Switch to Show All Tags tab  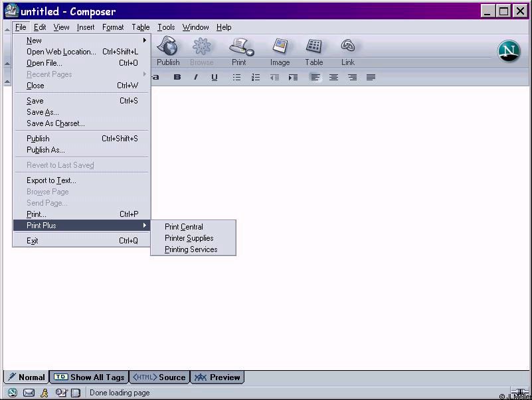pyautogui.click(x=89, y=377)
